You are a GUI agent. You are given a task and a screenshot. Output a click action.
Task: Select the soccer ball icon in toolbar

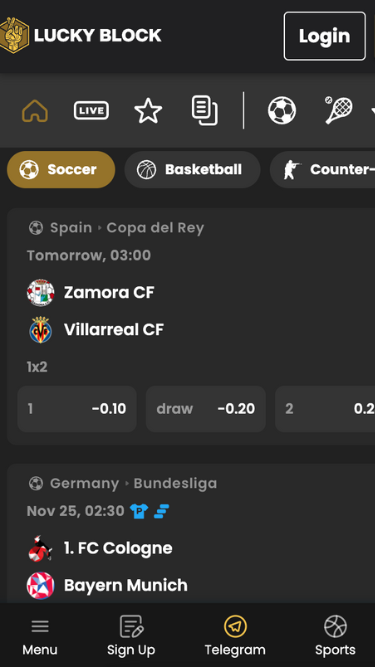click(x=282, y=111)
